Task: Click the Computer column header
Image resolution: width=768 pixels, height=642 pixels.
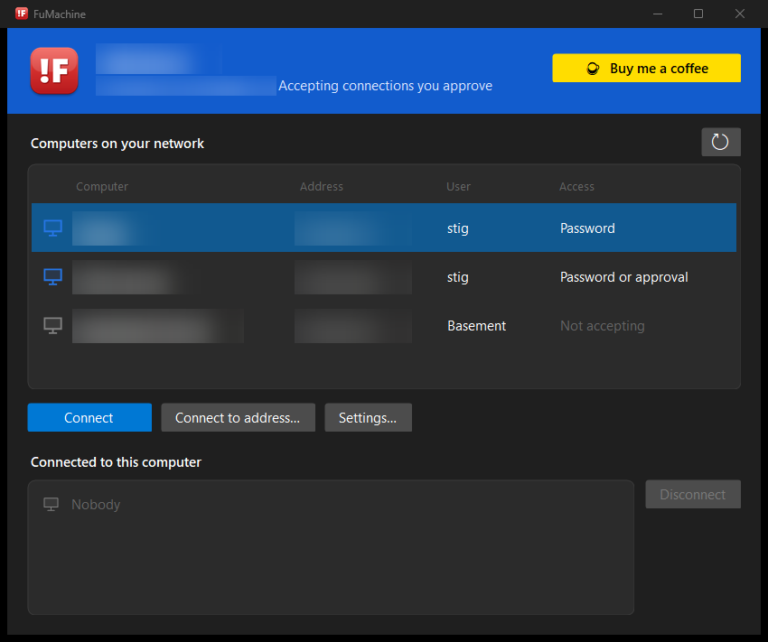Action: (102, 187)
